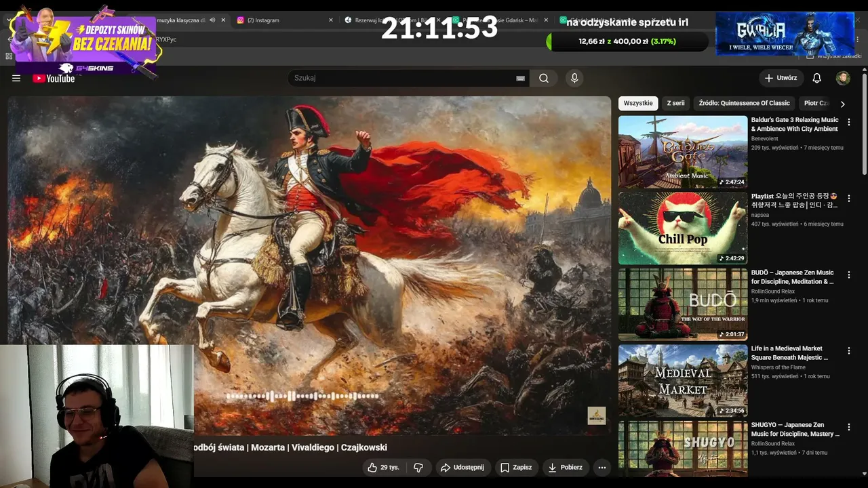The width and height of the screenshot is (868, 488).
Task: Open options menu for BUDŌ Japanese Zen video
Action: (x=848, y=274)
